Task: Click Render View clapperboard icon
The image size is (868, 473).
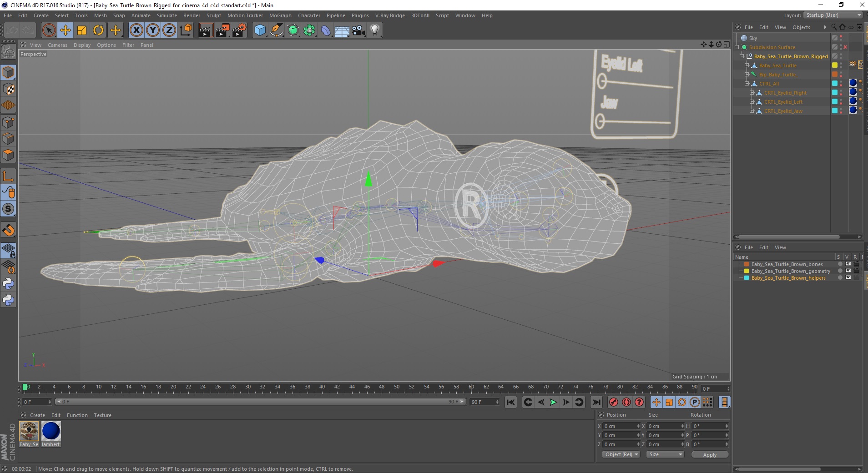Action: click(206, 30)
